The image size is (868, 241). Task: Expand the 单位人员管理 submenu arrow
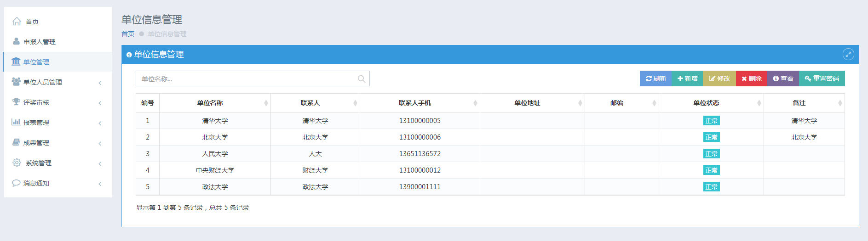click(x=100, y=83)
